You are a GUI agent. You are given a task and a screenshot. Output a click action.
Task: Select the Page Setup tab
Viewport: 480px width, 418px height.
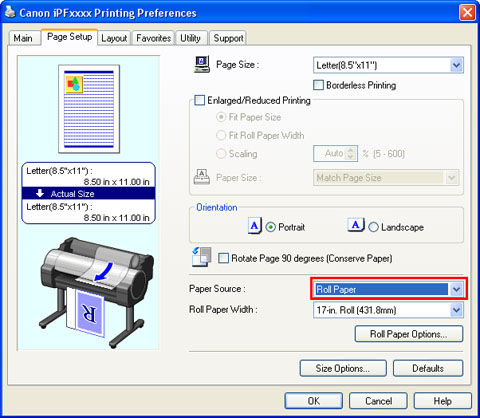(69, 37)
